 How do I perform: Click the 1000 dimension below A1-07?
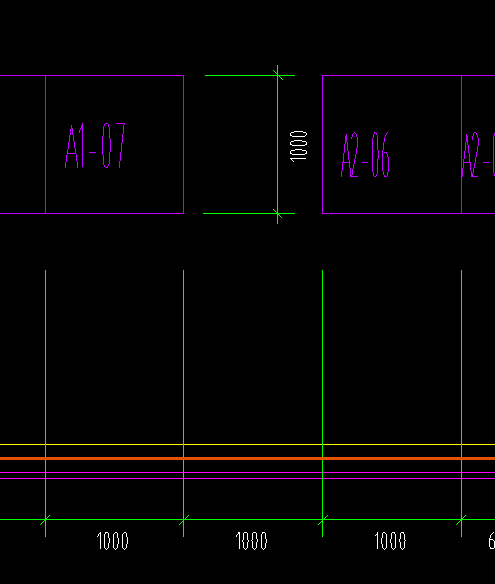(112, 541)
